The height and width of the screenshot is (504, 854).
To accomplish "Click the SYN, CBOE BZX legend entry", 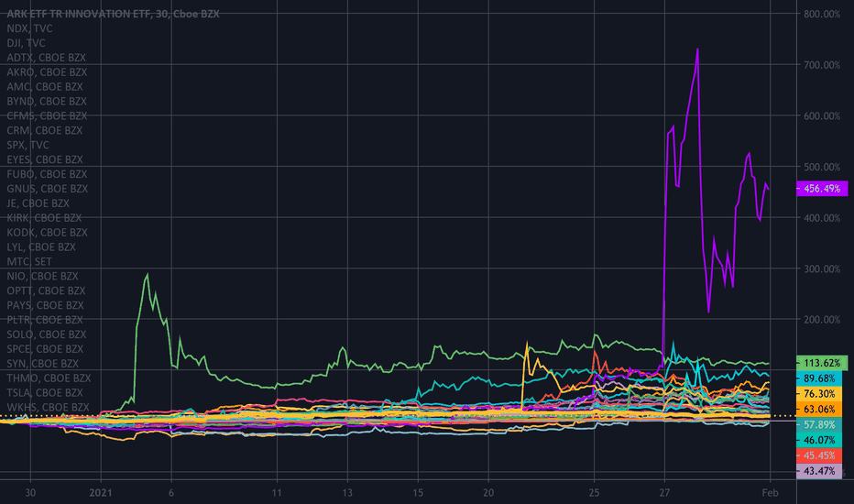I will coord(42,364).
